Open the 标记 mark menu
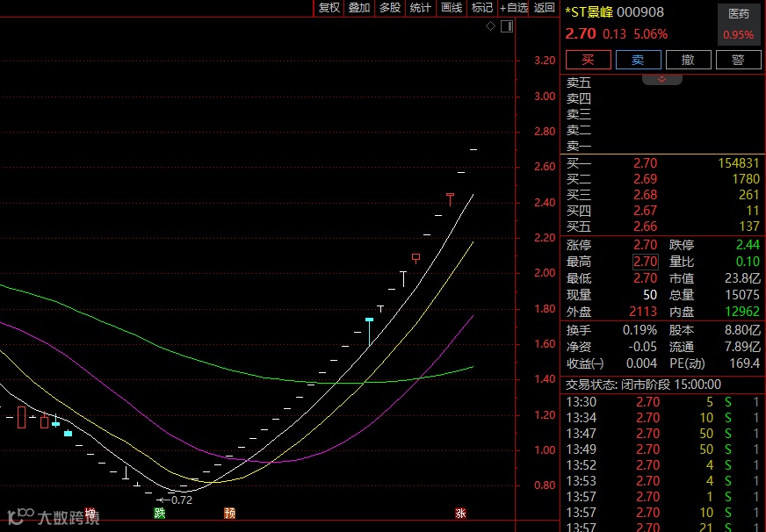Screen dimensions: 766x532 pos(481,8)
